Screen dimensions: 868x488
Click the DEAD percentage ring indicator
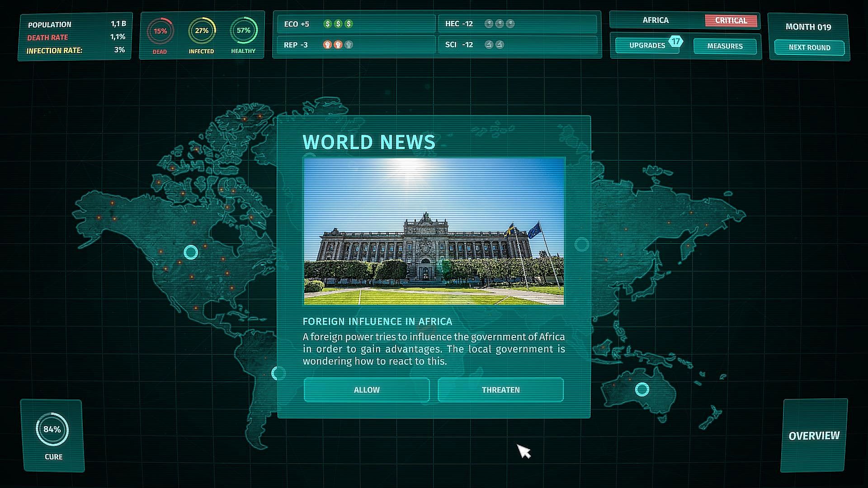click(x=160, y=31)
